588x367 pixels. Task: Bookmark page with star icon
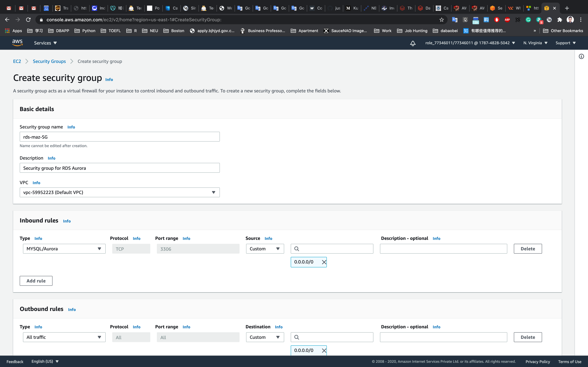441,20
